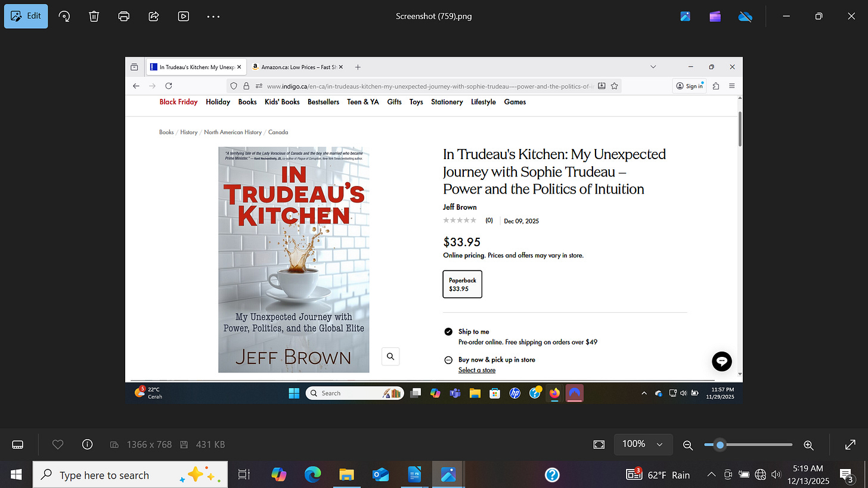
Task: Click the In Trudeau's Kitchen book cover
Action: coord(293,260)
